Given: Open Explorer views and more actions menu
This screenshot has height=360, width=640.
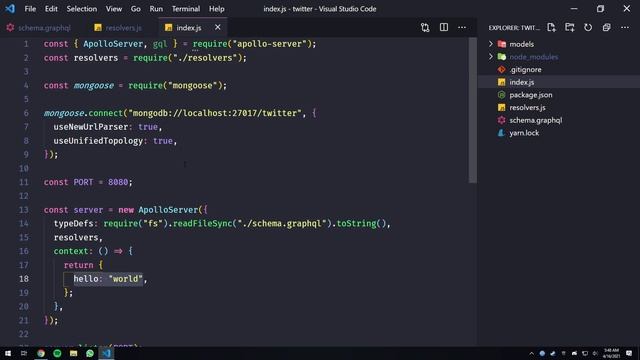Looking at the screenshot, I should pos(625,27).
